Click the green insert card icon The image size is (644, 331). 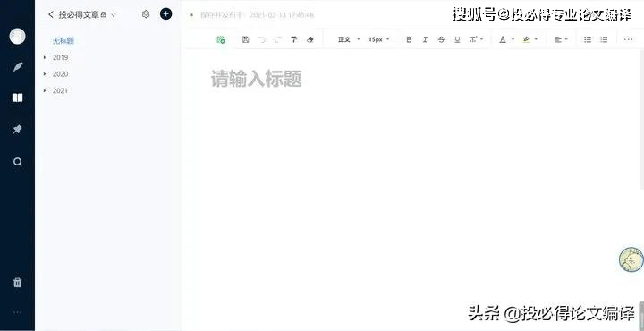click(x=221, y=39)
